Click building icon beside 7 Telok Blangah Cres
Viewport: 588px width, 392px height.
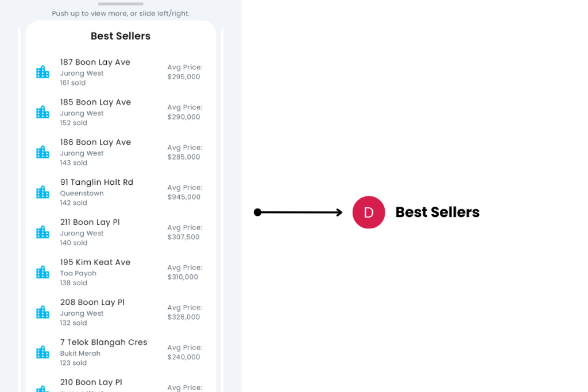click(x=42, y=352)
